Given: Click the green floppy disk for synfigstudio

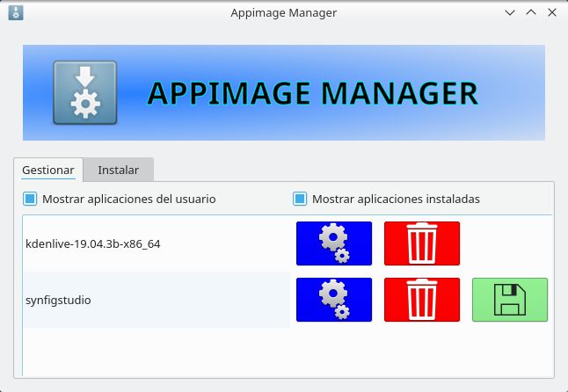Looking at the screenshot, I should (509, 300).
